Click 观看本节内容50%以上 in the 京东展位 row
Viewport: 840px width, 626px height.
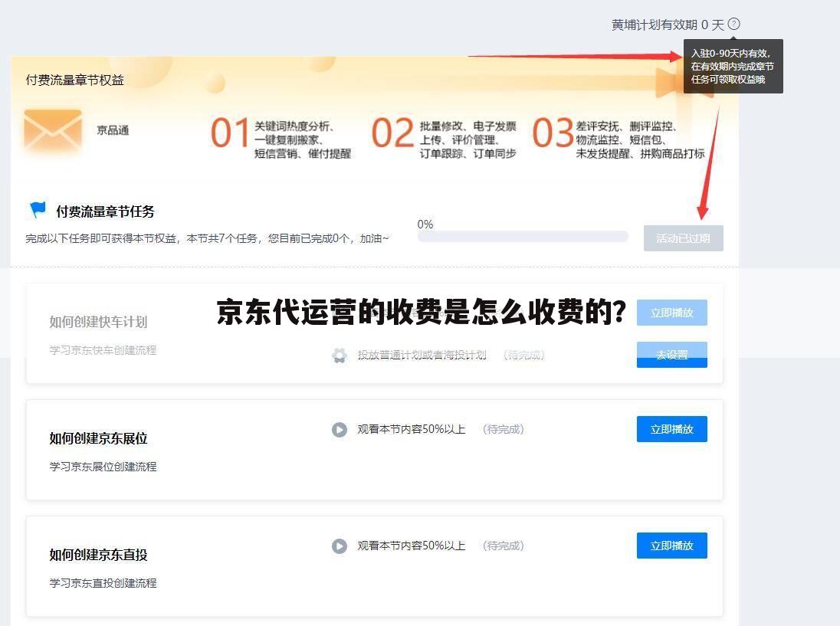[412, 430]
